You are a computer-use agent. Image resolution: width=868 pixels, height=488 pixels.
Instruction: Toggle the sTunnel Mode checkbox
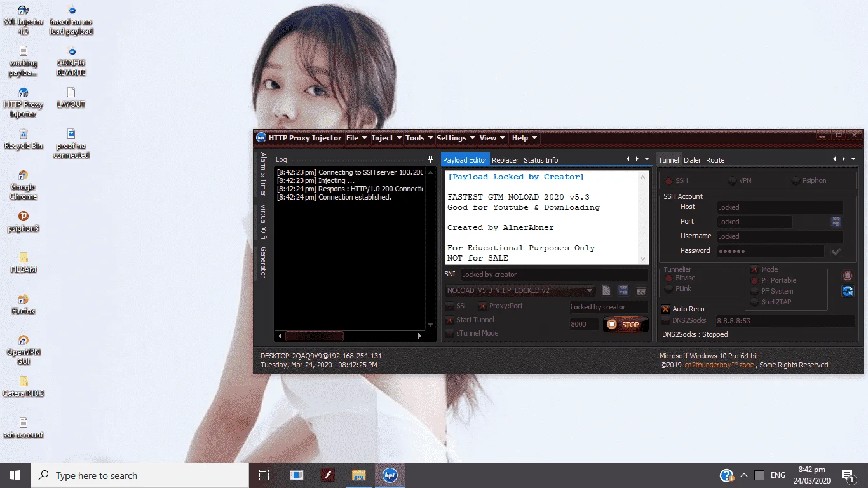click(450, 333)
